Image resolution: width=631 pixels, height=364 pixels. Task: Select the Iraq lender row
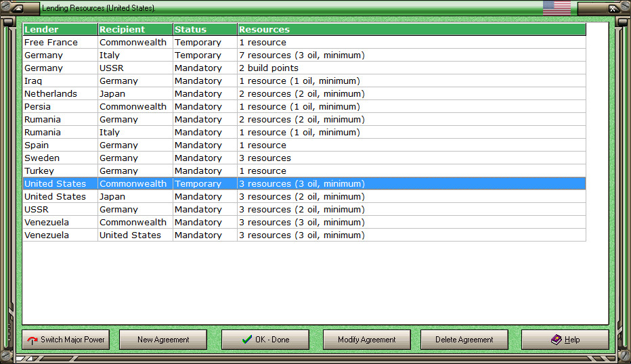304,81
